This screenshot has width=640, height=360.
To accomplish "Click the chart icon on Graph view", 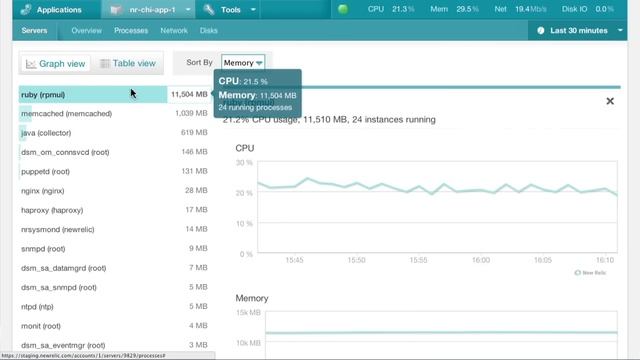I will (x=31, y=64).
